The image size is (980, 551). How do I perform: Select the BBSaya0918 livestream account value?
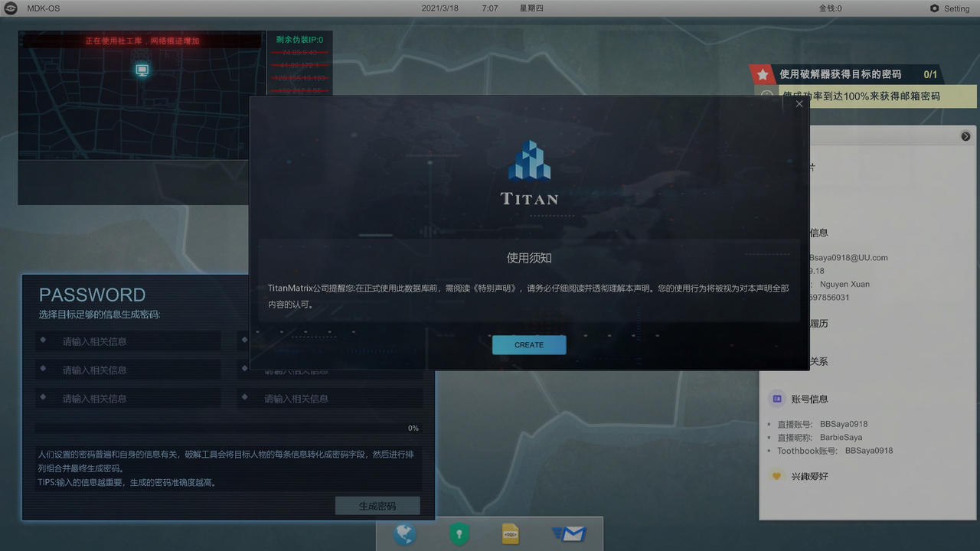844,424
